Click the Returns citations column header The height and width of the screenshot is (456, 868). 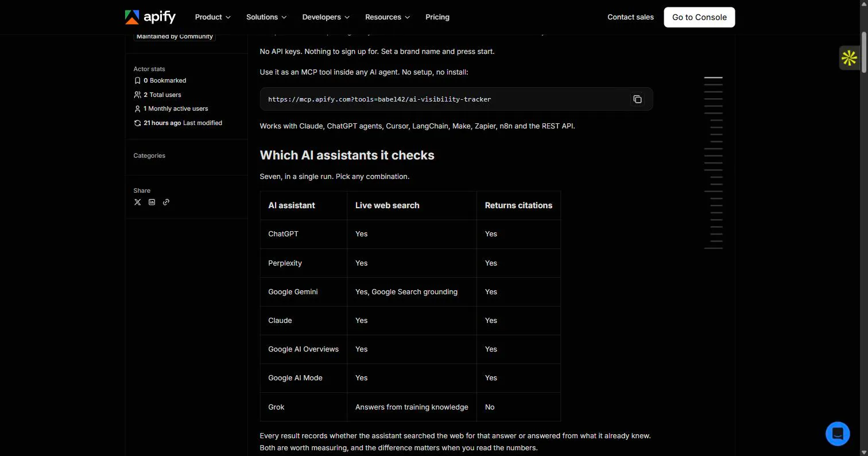[518, 205]
